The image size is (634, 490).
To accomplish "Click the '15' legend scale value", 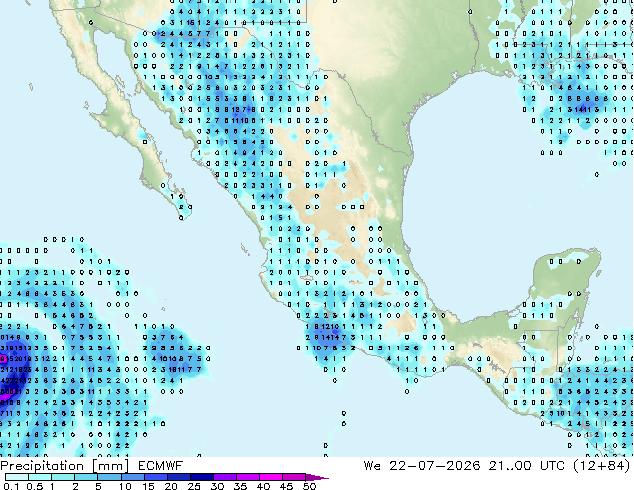I will [148, 486].
